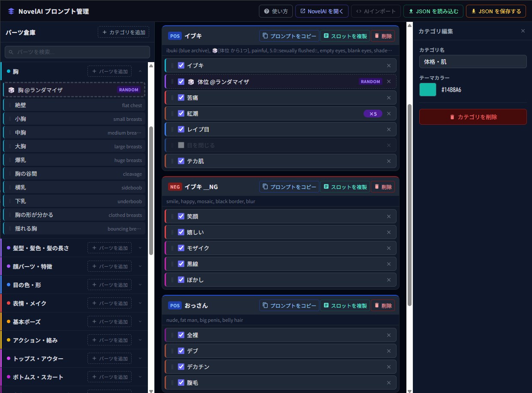Click the ×5 weight badge on 紅潮

[x=373, y=114]
